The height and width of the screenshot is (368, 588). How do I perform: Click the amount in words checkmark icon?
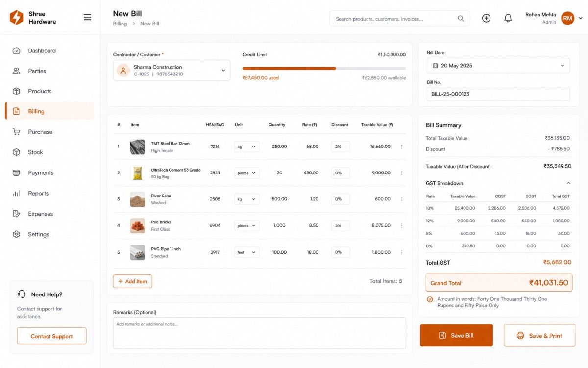point(430,299)
